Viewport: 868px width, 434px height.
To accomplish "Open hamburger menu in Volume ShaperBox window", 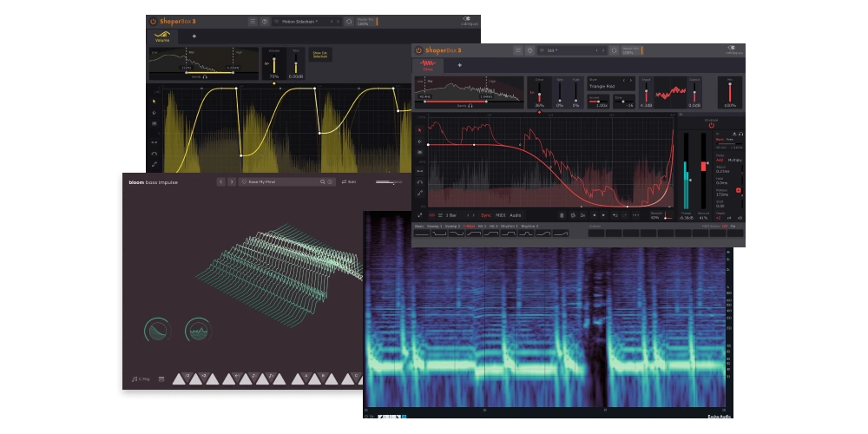I will click(253, 22).
